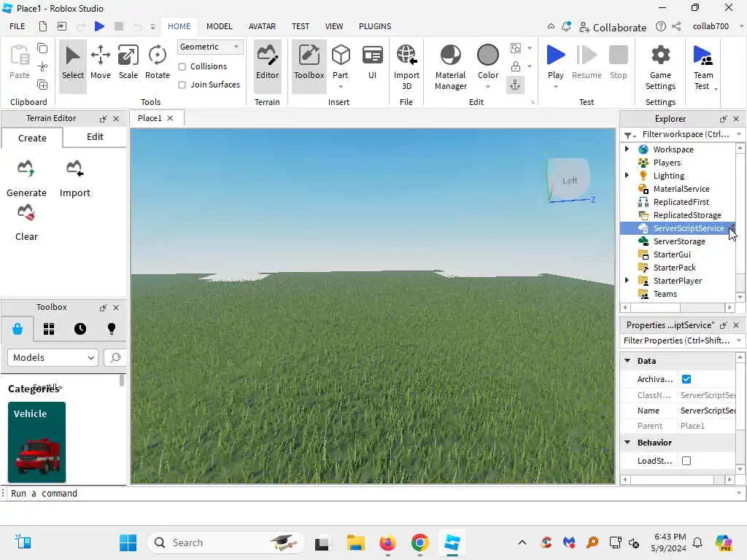Click the Duplicate icon in Clipboard
Image resolution: width=747 pixels, height=560 pixels.
click(x=42, y=85)
